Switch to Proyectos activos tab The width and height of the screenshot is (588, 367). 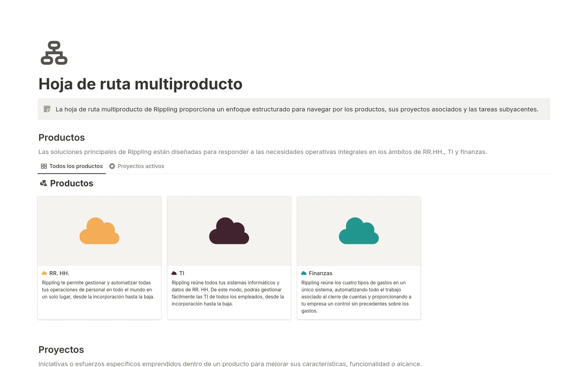tap(141, 166)
